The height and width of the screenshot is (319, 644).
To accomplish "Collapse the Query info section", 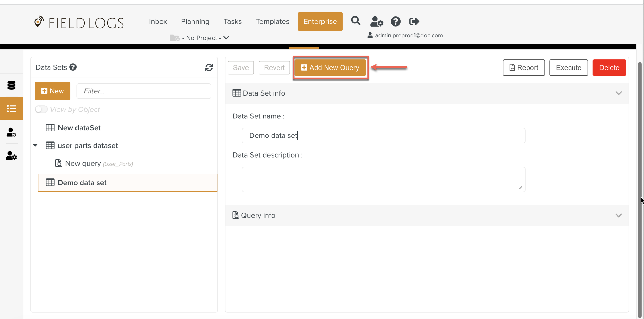I will tap(618, 215).
